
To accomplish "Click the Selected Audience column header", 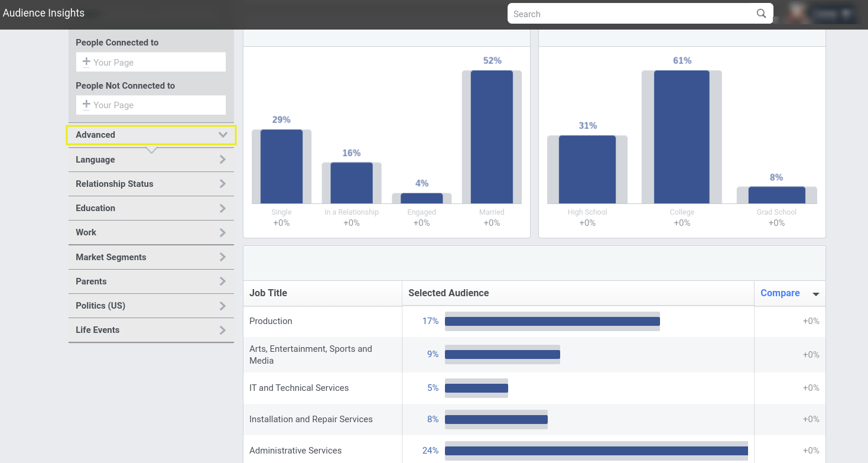I will 578,293.
